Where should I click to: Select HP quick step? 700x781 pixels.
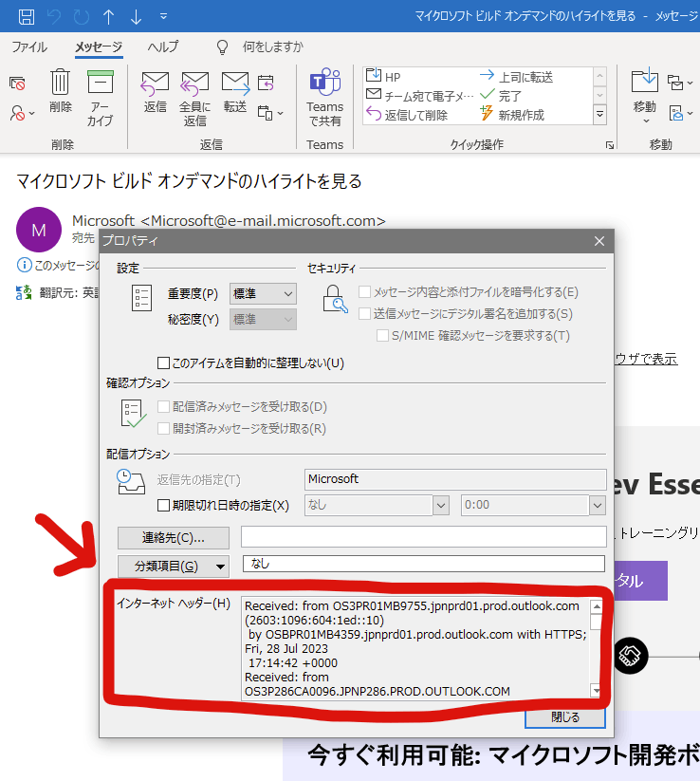tap(383, 76)
